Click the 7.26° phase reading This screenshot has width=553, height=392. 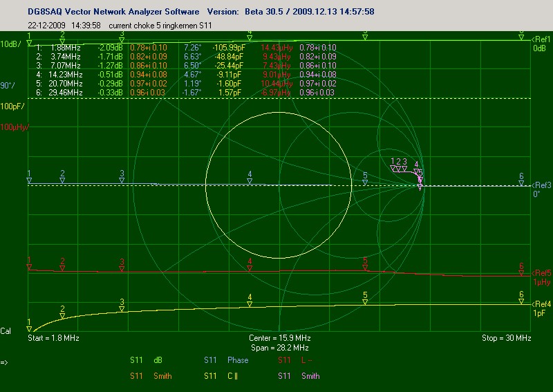[x=192, y=48]
